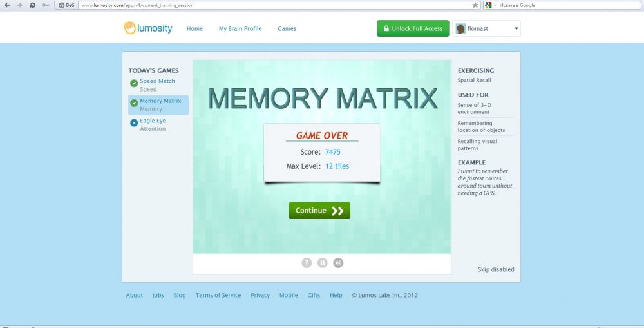Select Eagle Eye in today's games
Image resolution: width=644 pixels, height=328 pixels.
pos(153,121)
